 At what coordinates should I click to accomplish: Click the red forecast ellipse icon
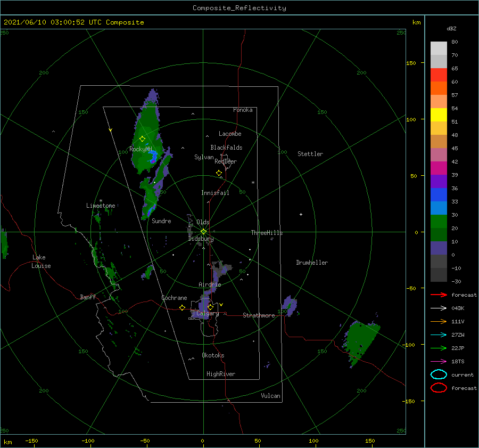click(439, 388)
